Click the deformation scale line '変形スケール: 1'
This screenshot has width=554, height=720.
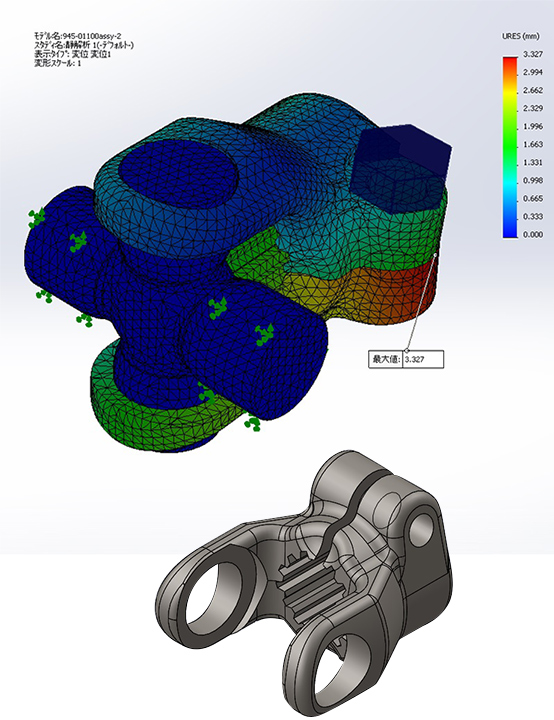tap(58, 63)
